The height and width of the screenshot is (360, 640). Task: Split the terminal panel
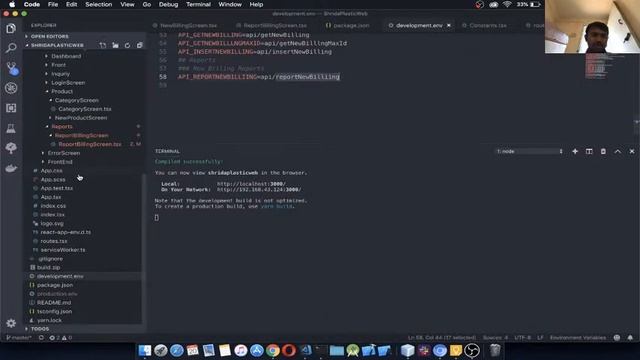[x=589, y=151]
